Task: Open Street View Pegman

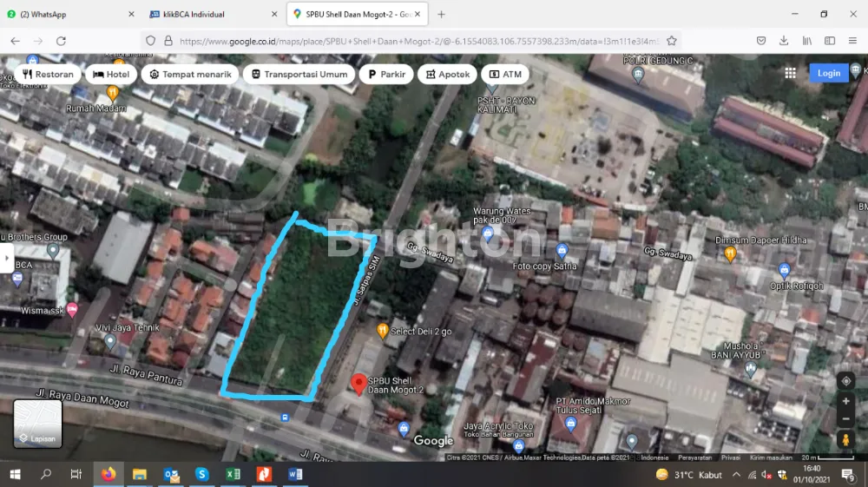Action: click(846, 440)
